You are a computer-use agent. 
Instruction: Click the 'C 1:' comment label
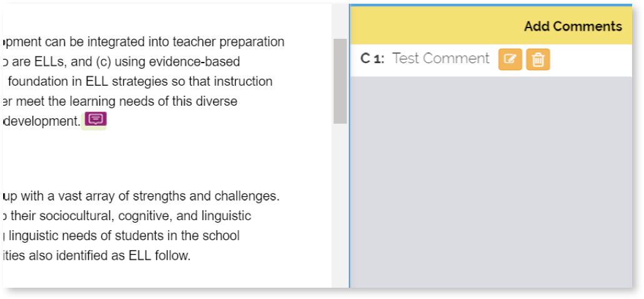[x=373, y=59]
